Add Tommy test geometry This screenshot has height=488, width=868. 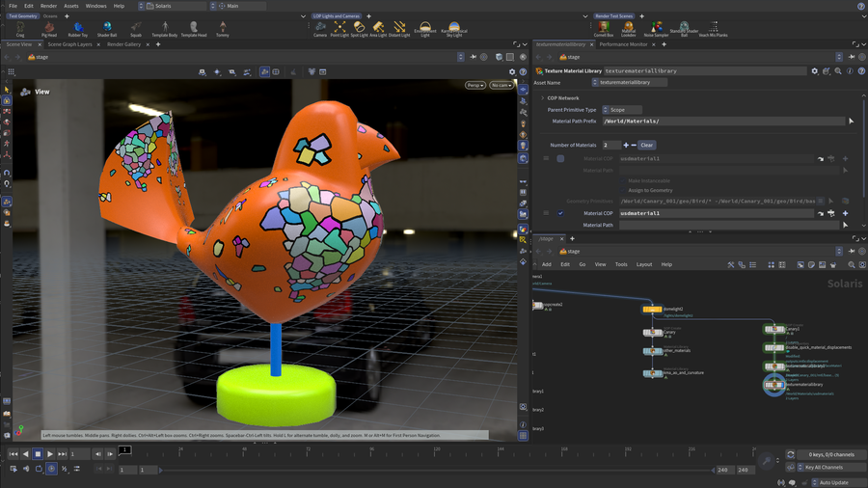click(223, 29)
